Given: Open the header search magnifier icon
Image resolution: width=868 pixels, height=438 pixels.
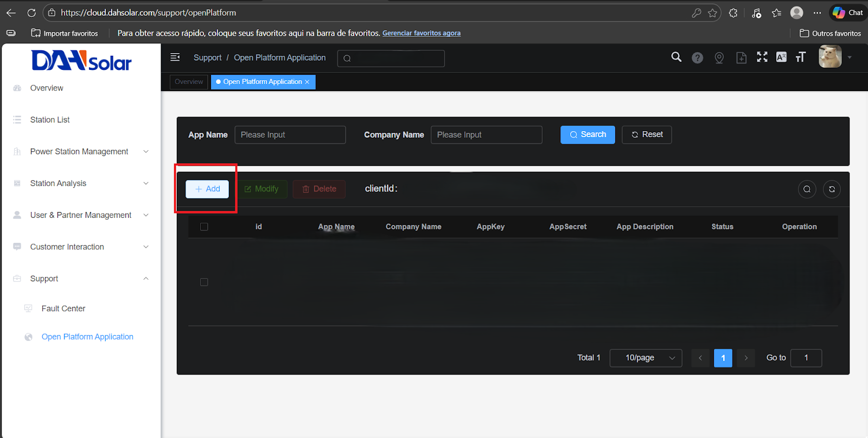Looking at the screenshot, I should point(676,57).
